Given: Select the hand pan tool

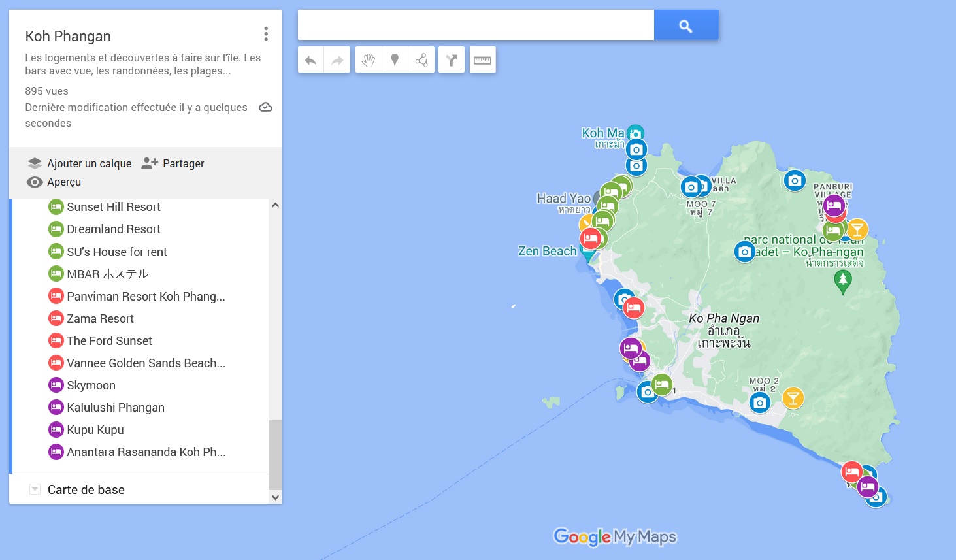Looking at the screenshot, I should 368,59.
